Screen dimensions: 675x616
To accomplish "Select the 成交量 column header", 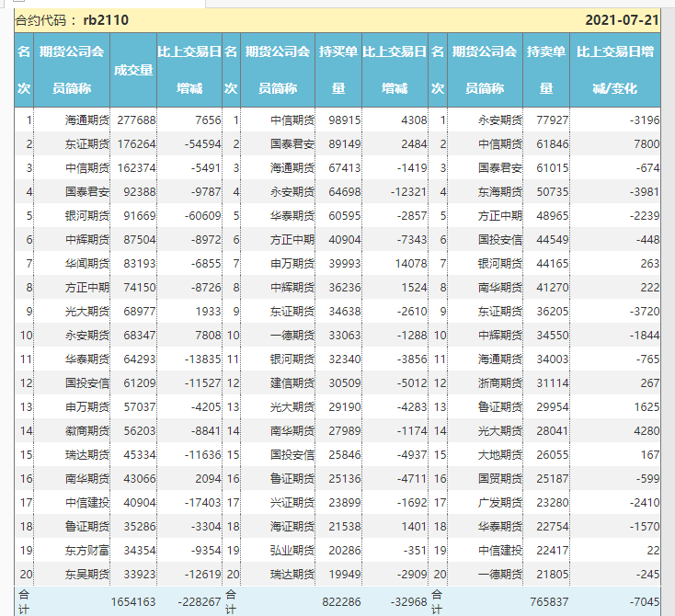I will [x=133, y=70].
